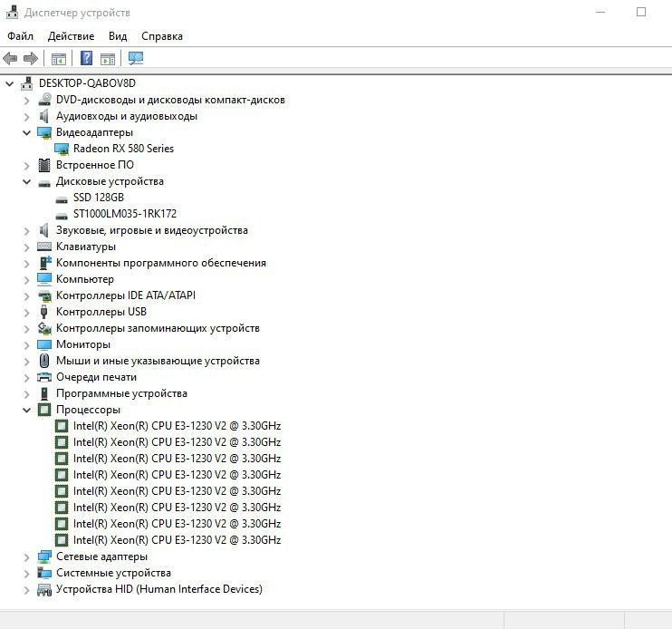Screen dimensions: 672x629
Task: Click the Встроенное ПО chip icon
Action: tap(44, 165)
